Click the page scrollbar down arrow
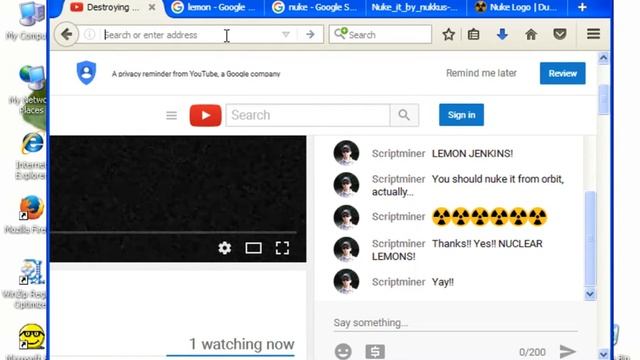 pyautogui.click(x=603, y=354)
